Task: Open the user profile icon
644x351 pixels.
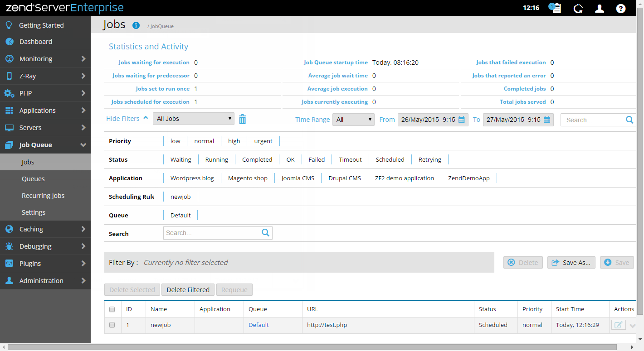Action: coord(599,8)
